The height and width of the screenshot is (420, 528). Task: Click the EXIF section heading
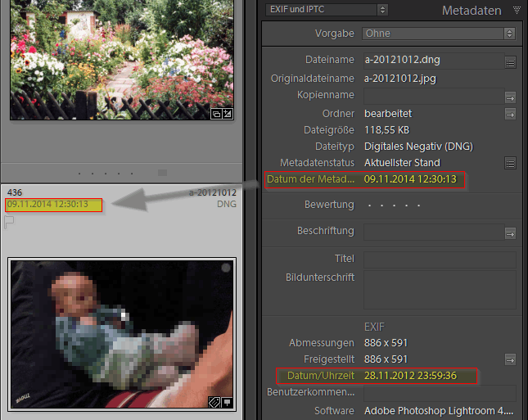tap(374, 327)
